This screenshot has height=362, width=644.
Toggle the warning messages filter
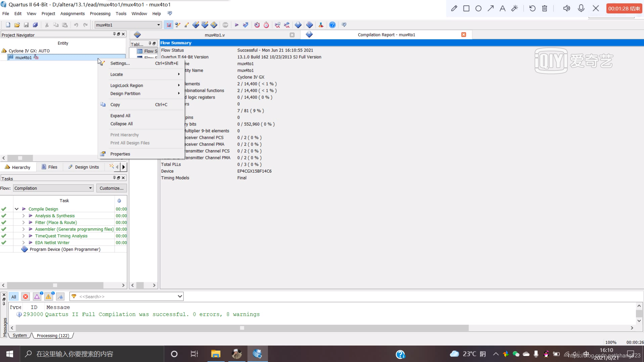[x=49, y=297]
